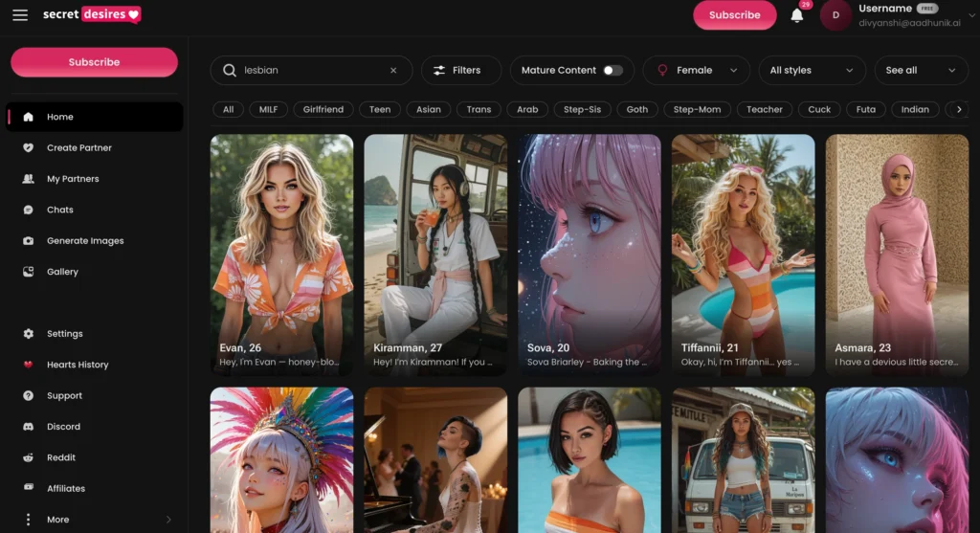980x533 pixels.
Task: Open the Sova, 20 character card
Action: click(x=590, y=255)
